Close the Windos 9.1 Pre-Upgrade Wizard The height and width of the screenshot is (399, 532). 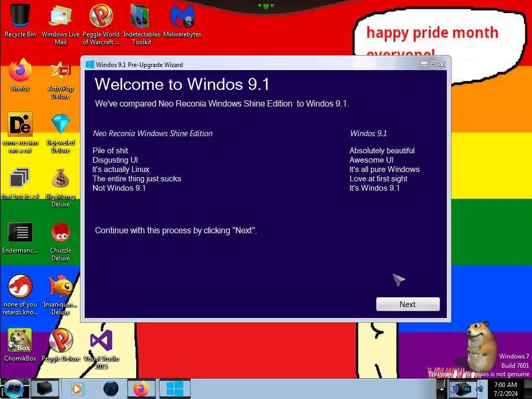442,64
